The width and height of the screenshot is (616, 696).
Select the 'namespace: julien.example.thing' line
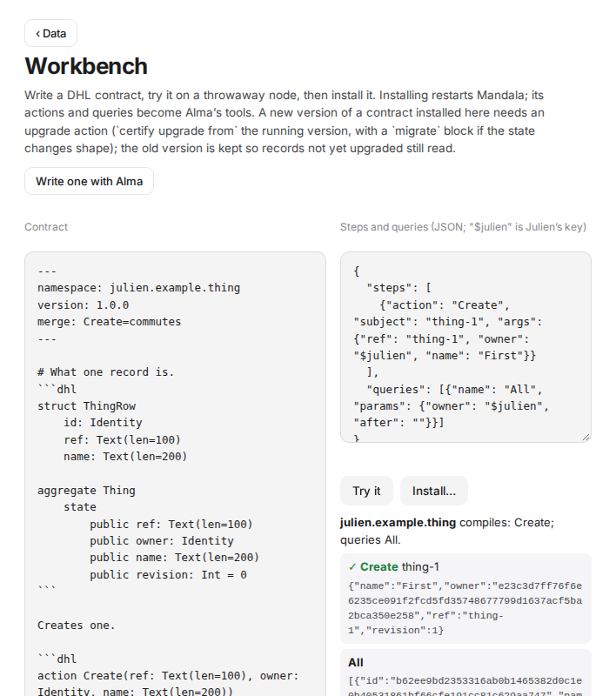[139, 288]
